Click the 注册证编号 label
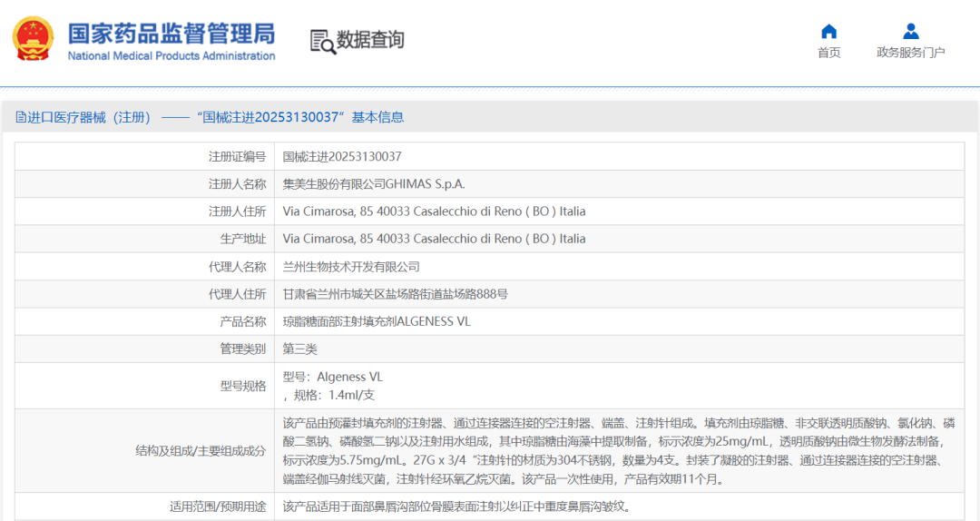The image size is (980, 521). (x=238, y=156)
